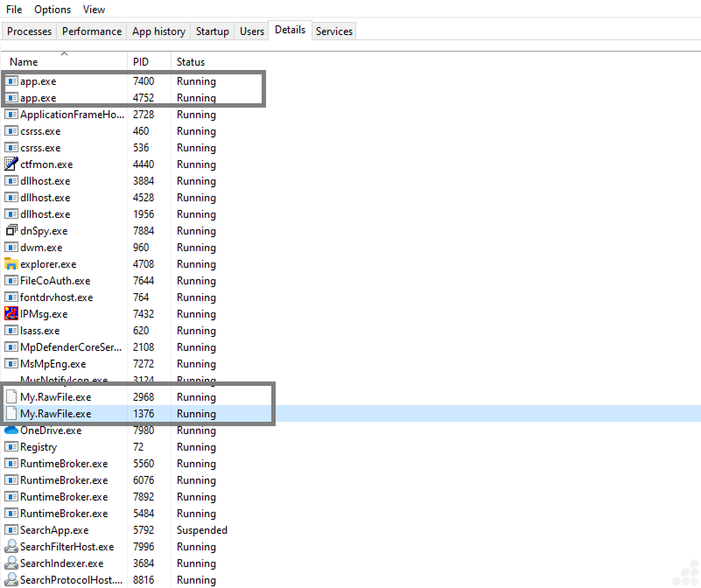Click the Registry process icon
This screenshot has height=588, width=701.
point(11,447)
